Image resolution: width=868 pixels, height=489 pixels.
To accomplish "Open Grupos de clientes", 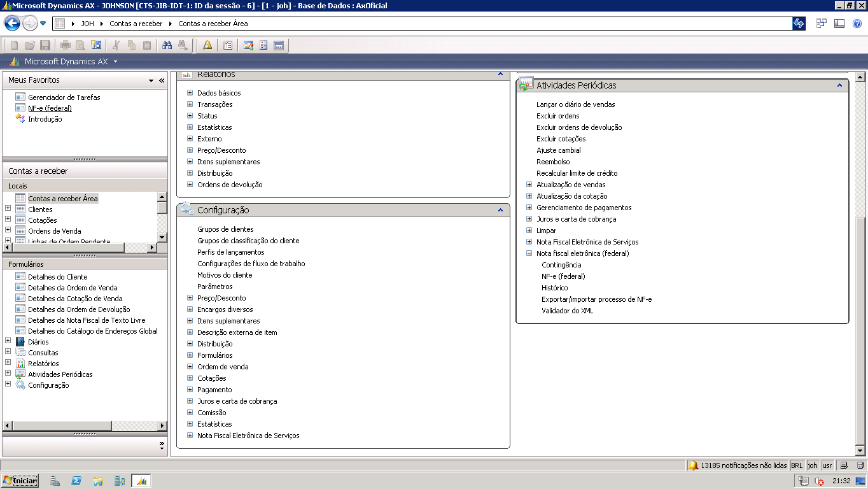I will point(225,229).
